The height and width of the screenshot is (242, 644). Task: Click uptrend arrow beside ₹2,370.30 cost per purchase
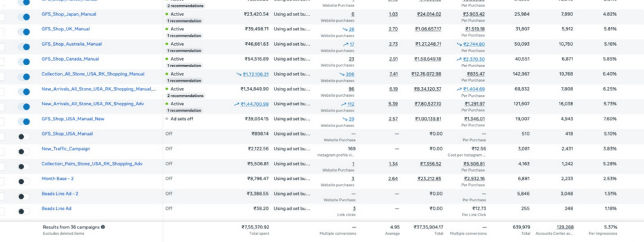click(x=459, y=59)
